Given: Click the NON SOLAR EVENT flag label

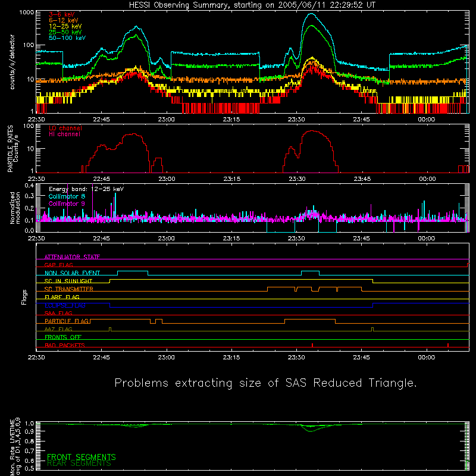Looking at the screenshot, I should click(72, 273).
